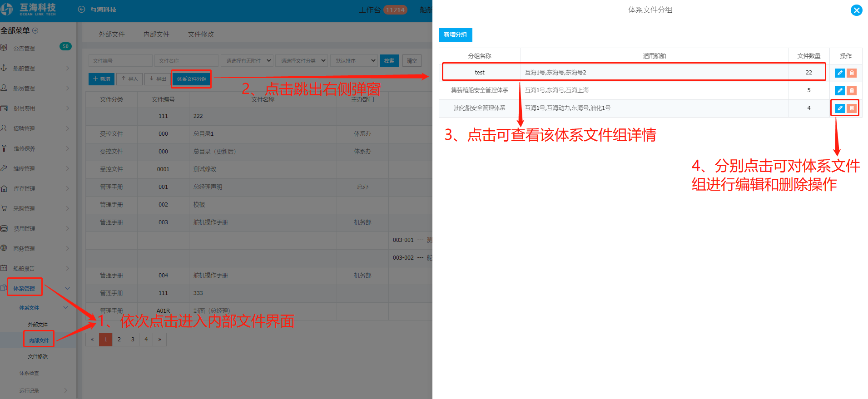The image size is (868, 399).
Task: Click the back arrow icon beside 互海科技
Action: pyautogui.click(x=82, y=10)
